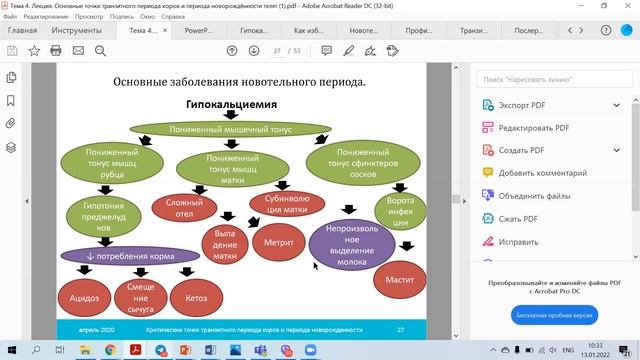Collapse the right tools pane arrow

tap(464, 201)
